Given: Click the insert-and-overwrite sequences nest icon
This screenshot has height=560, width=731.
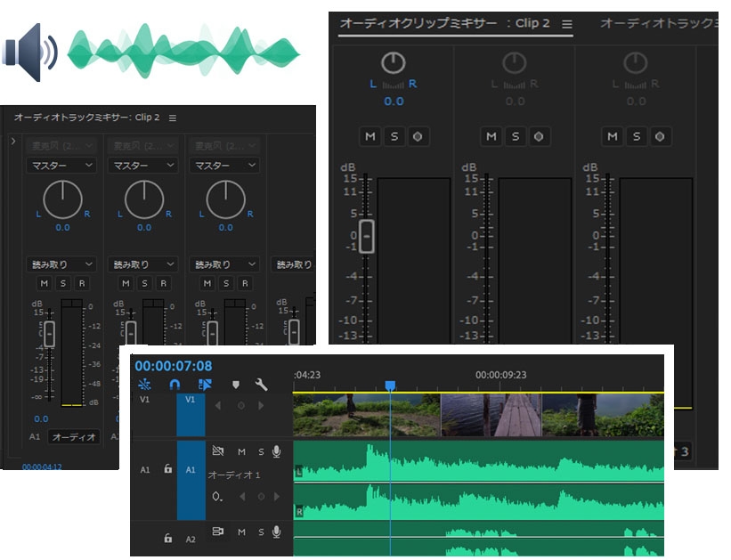Looking at the screenshot, I should [144, 385].
